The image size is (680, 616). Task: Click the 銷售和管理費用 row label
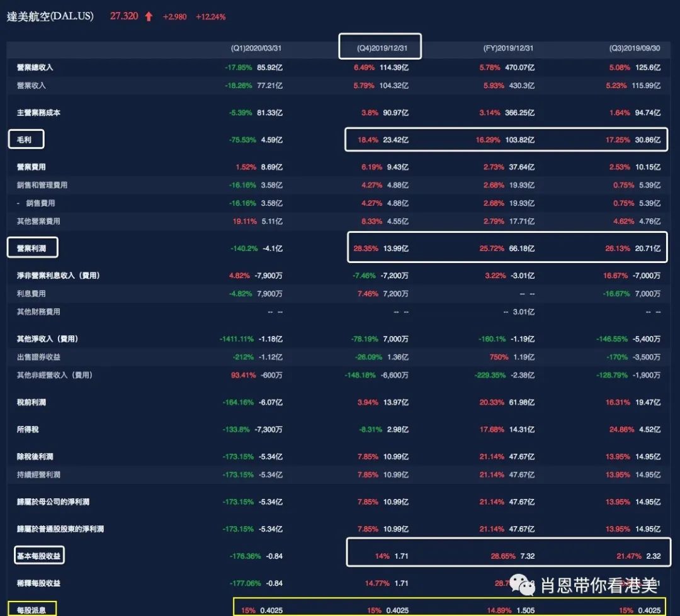(42, 185)
